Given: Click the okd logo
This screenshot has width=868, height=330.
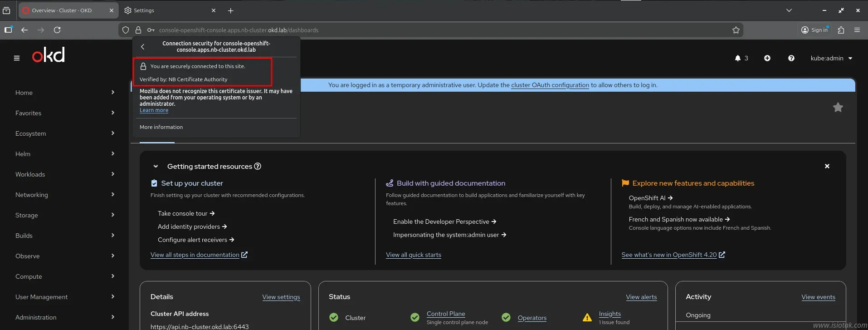Looking at the screenshot, I should coord(48,55).
